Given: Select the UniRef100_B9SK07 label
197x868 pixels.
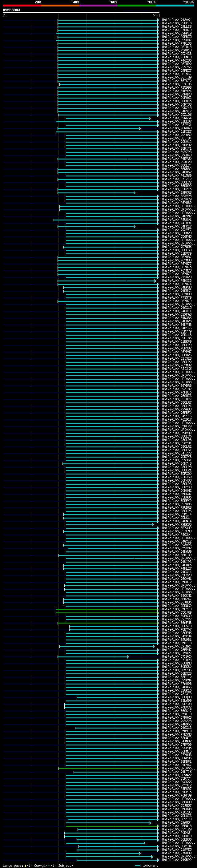Looking at the screenshot, I should pos(177,40).
